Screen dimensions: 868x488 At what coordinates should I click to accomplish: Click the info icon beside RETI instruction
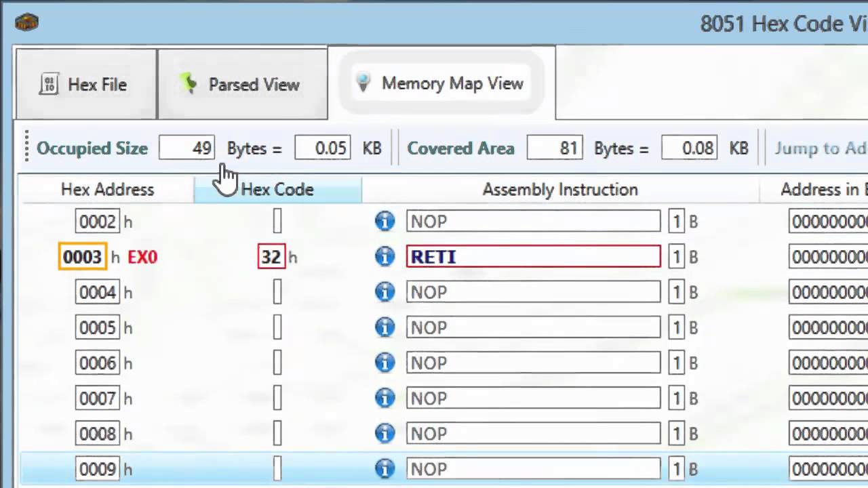(x=384, y=257)
